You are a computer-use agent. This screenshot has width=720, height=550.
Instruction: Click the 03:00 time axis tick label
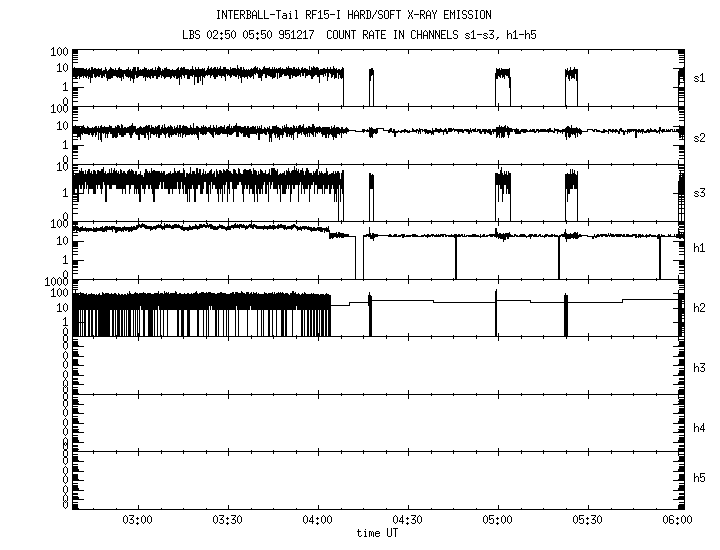tap(137, 520)
